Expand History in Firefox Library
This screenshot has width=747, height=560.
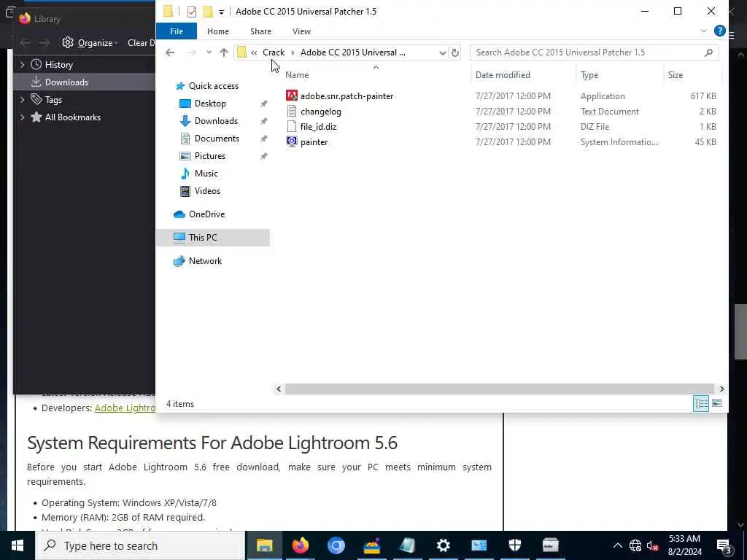tap(22, 64)
